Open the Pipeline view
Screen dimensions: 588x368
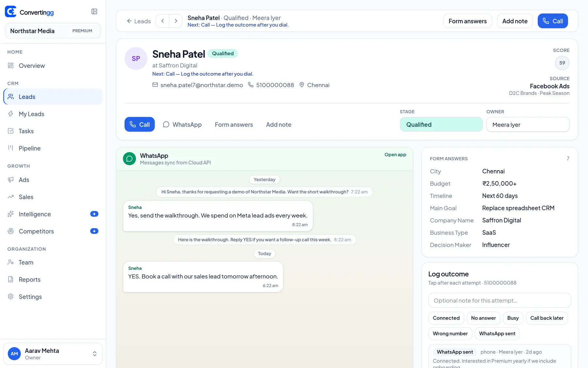53,148
